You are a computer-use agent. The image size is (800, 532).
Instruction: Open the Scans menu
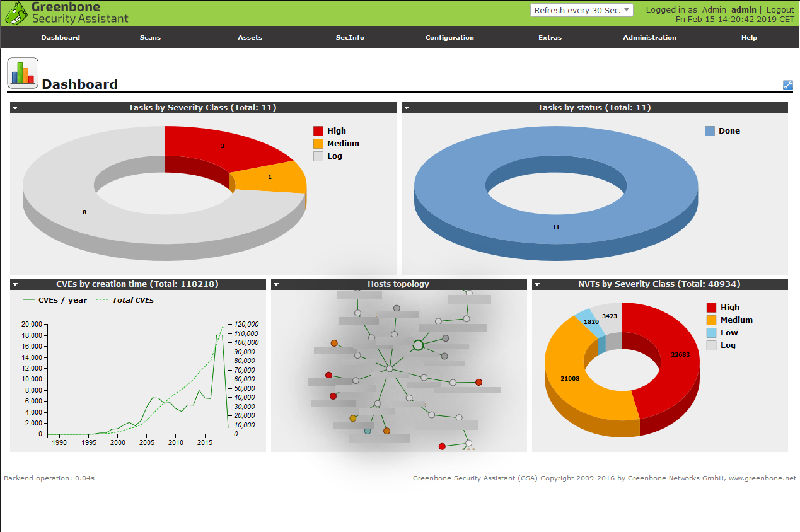[x=150, y=37]
